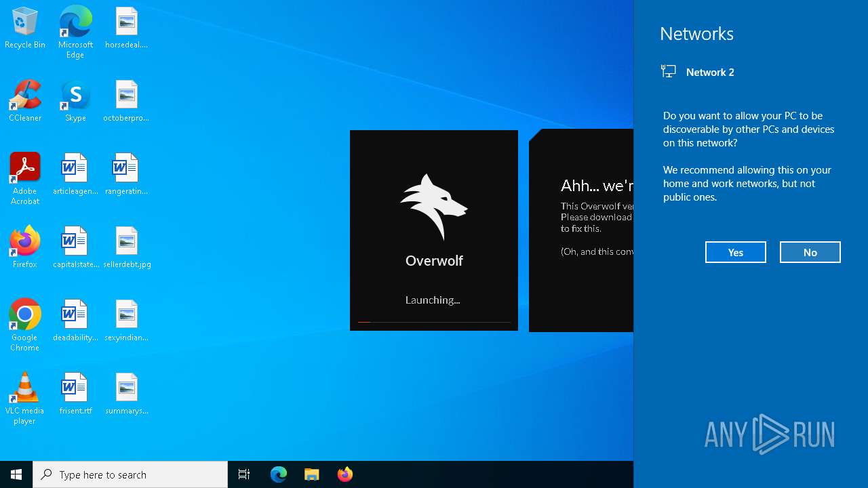The height and width of the screenshot is (488, 868).
Task: Select the octoberpro image file
Action: (x=126, y=102)
